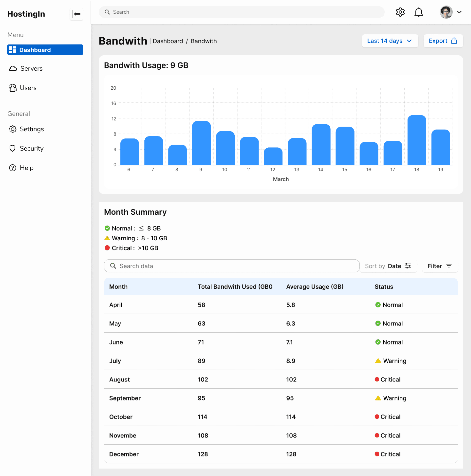
Task: Expand the profile menu chevron
Action: click(459, 12)
